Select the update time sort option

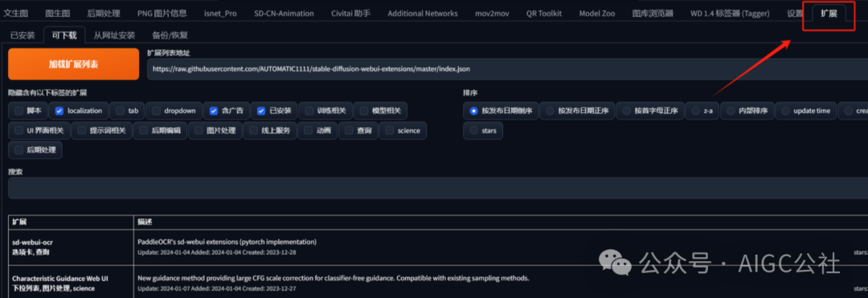click(x=805, y=111)
